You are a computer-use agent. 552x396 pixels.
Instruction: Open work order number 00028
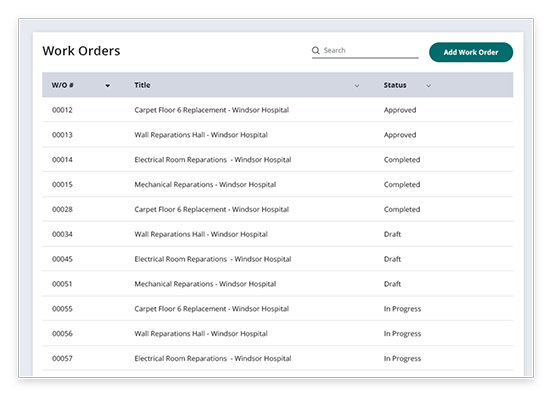pos(62,209)
